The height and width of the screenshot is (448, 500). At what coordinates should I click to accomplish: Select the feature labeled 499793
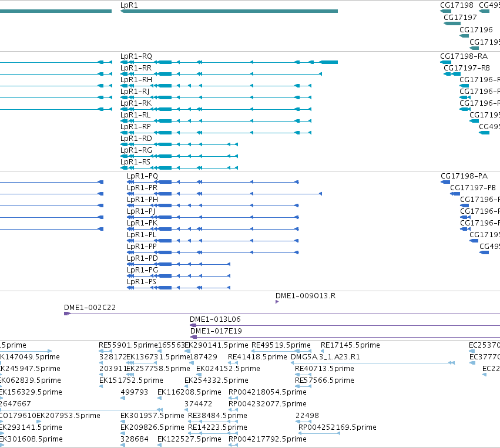tap(134, 392)
